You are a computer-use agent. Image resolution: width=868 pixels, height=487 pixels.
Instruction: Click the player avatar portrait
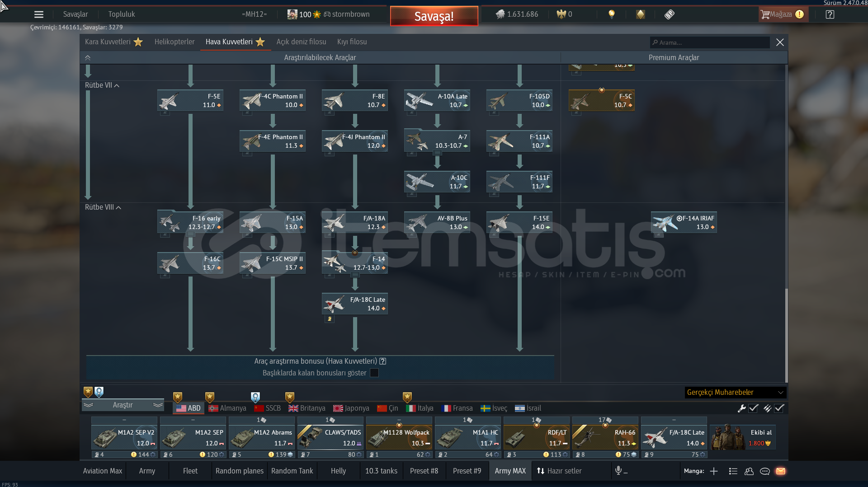(292, 14)
